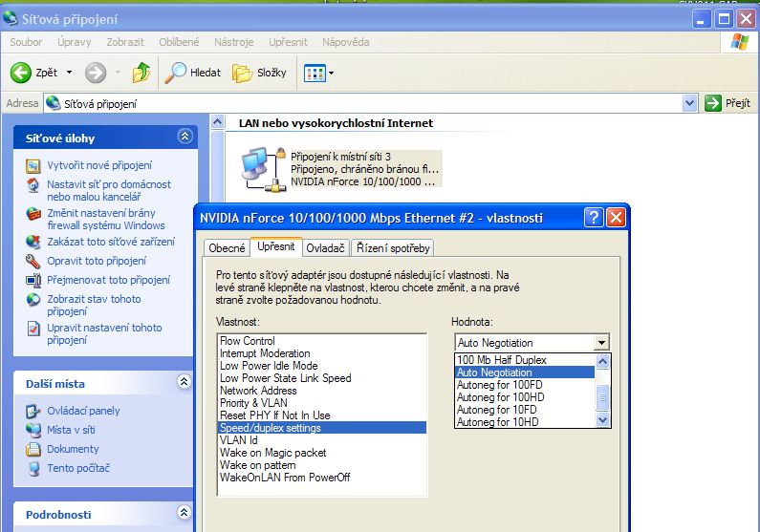This screenshot has width=760, height=532.
Task: Click the grey forward arrow icon
Action: (x=96, y=74)
